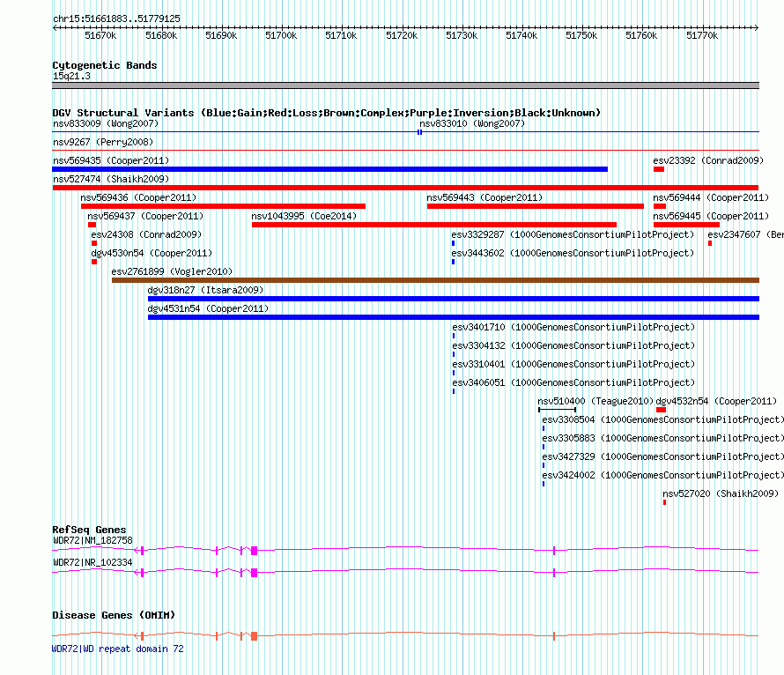
Task: Click the large exon on WDR72 NM_182758
Action: pos(254,551)
